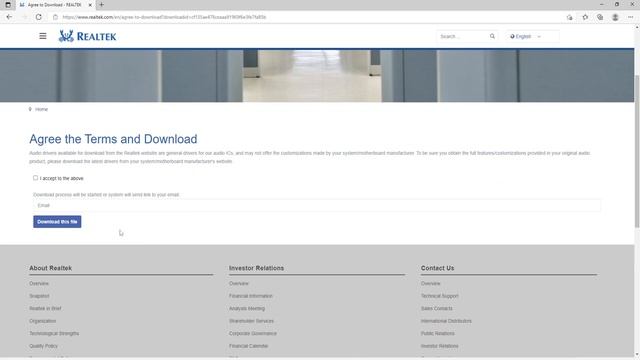Click the Contact Us footer heading

point(438,268)
